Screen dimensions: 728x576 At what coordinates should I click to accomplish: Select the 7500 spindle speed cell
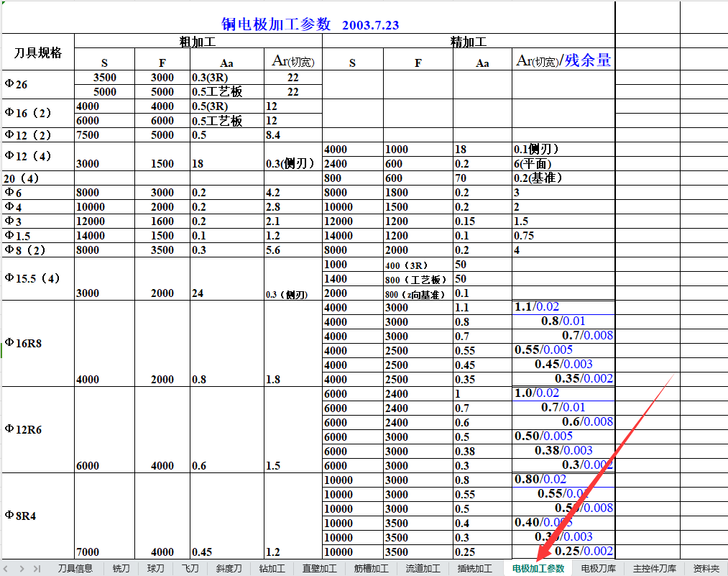104,135
